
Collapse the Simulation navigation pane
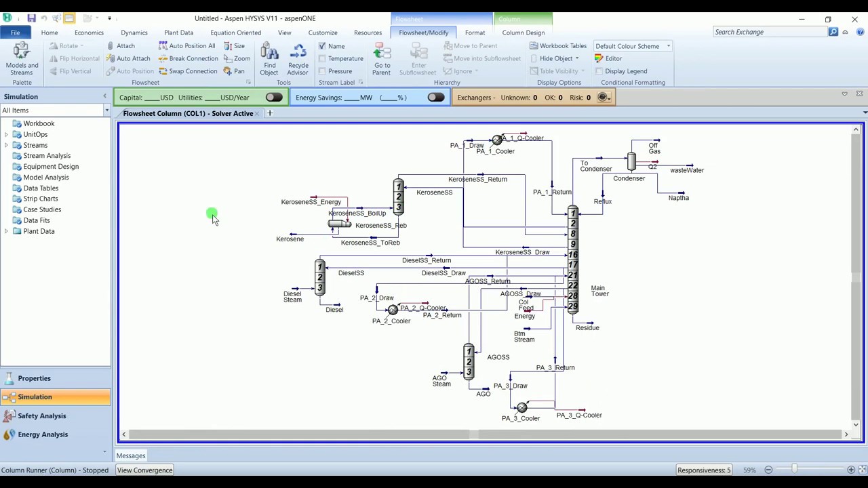104,96
